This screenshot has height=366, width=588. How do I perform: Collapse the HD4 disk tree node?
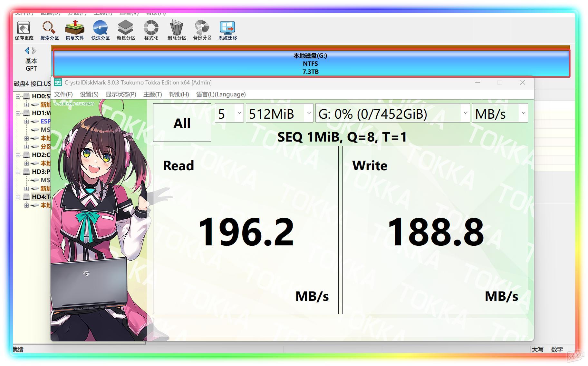[18, 197]
